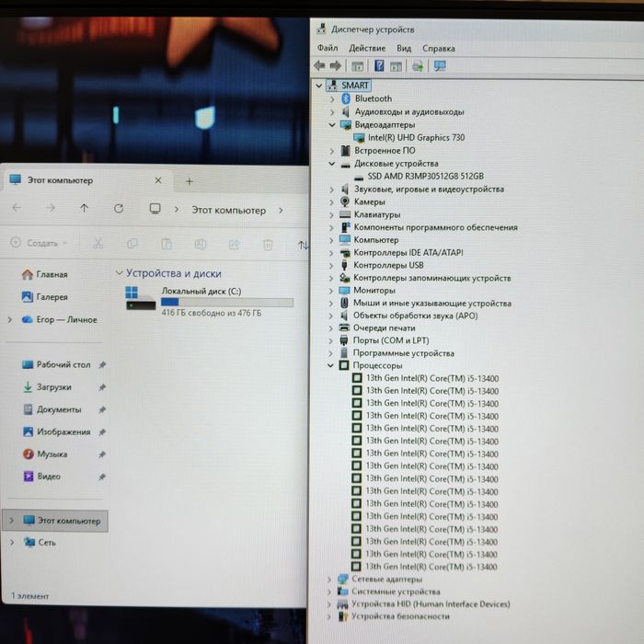Select Клавиатуры category icon
The width and height of the screenshot is (644, 644).
345,214
